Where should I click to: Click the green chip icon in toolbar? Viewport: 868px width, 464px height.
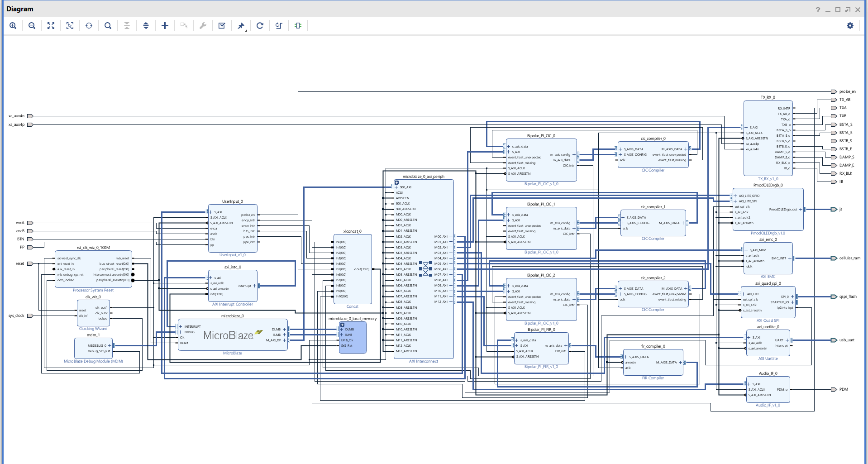[298, 26]
